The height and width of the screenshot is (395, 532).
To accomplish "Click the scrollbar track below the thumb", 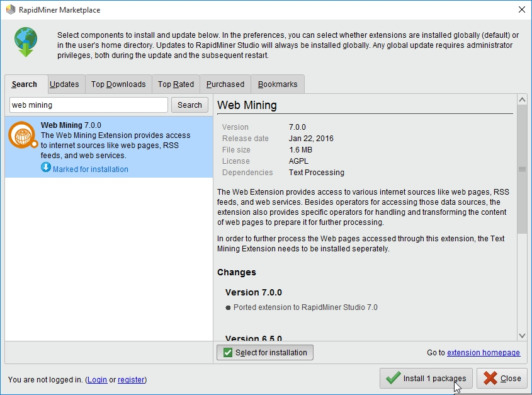I will point(522,283).
